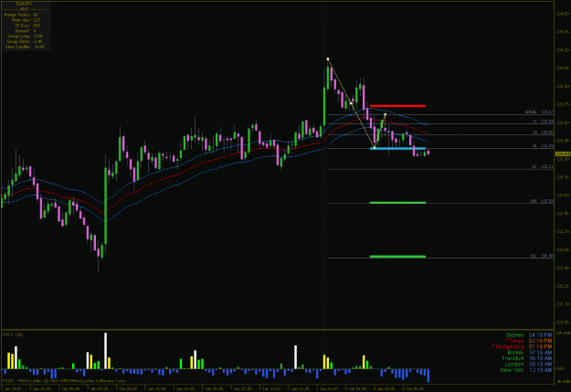Click the red horizontal level line
This screenshot has width=571, height=392.
pos(397,106)
